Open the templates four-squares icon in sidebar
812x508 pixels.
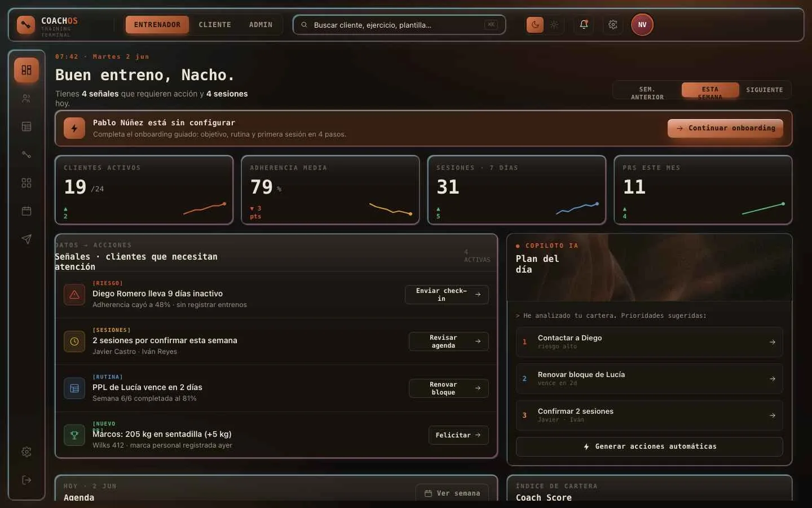coord(27,183)
